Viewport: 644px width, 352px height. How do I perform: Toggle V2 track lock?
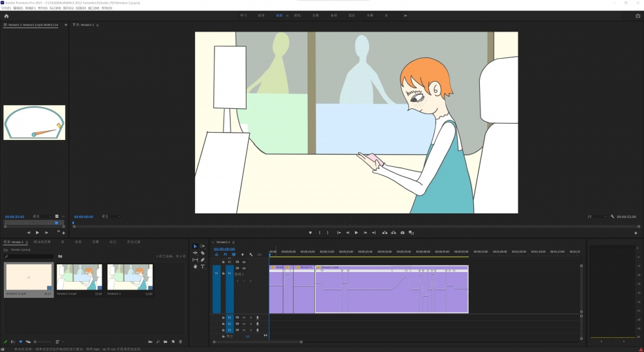click(x=223, y=262)
